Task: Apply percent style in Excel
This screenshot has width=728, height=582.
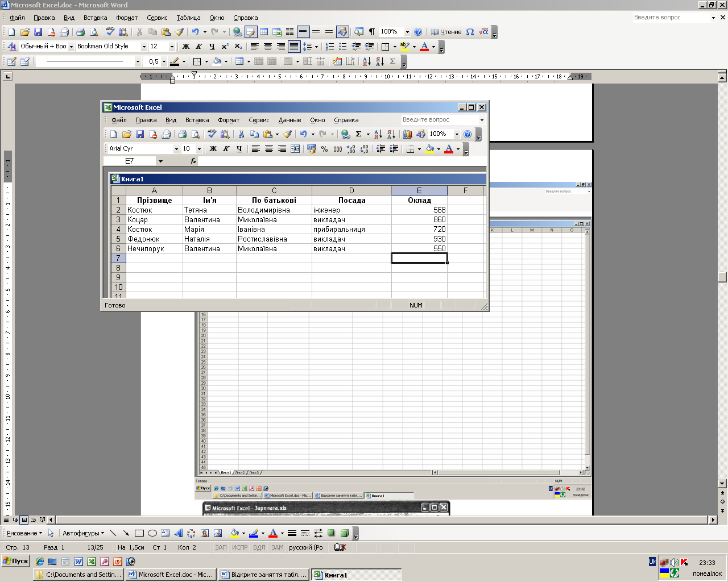Action: (x=324, y=149)
